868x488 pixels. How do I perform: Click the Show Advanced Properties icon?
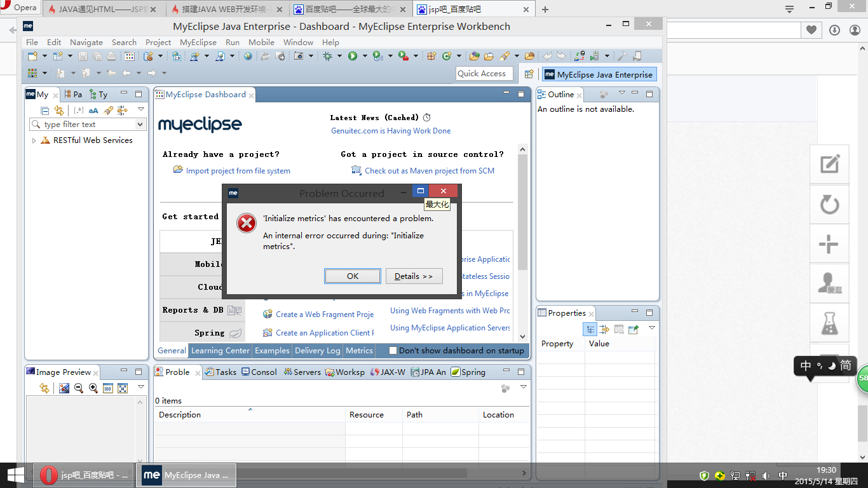click(604, 329)
